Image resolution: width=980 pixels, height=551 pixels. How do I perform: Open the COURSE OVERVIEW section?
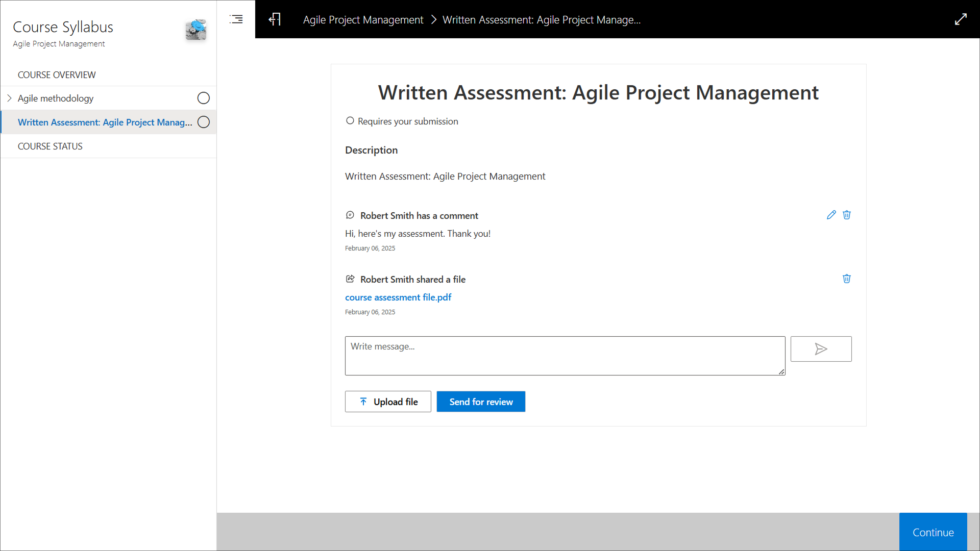[57, 74]
